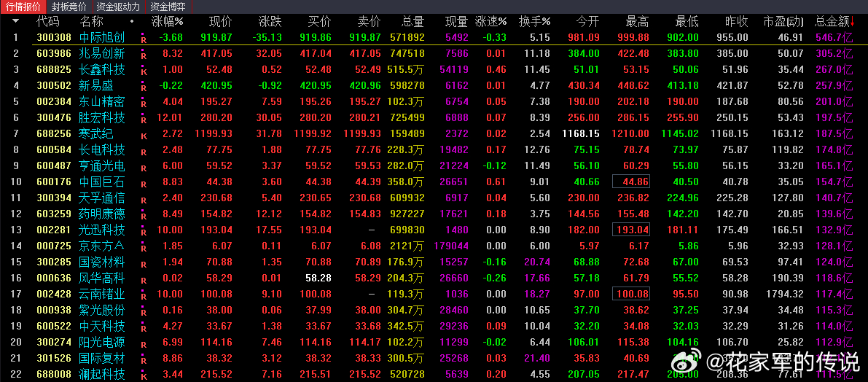Select stock 长鑫科技 name

[x=103, y=70]
